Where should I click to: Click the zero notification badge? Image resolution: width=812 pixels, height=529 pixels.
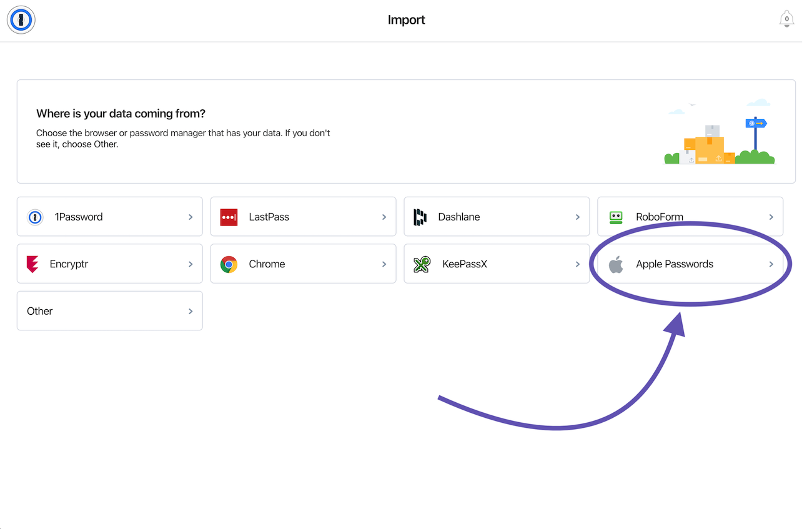coord(786,19)
